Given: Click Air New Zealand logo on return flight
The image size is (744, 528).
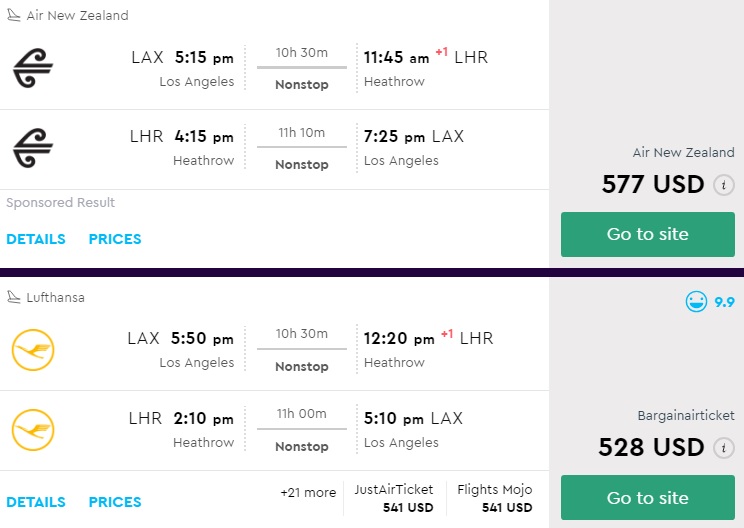Looking at the screenshot, I should (x=33, y=148).
